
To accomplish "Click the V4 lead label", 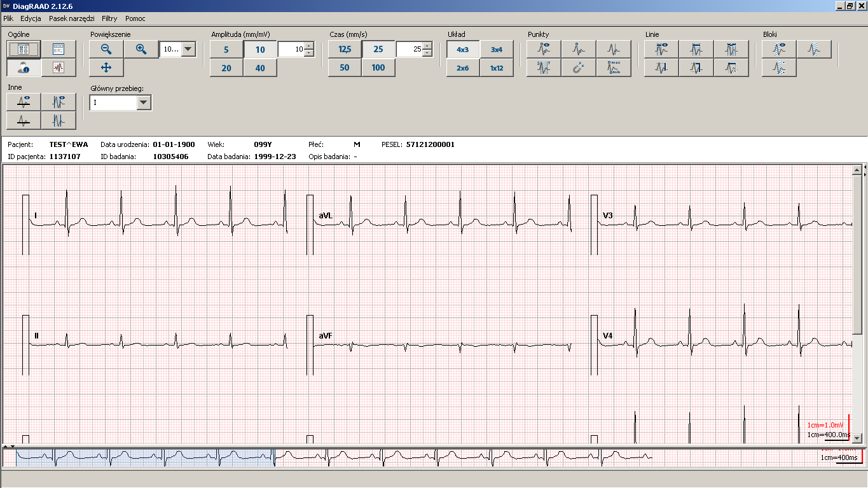I will point(608,335).
